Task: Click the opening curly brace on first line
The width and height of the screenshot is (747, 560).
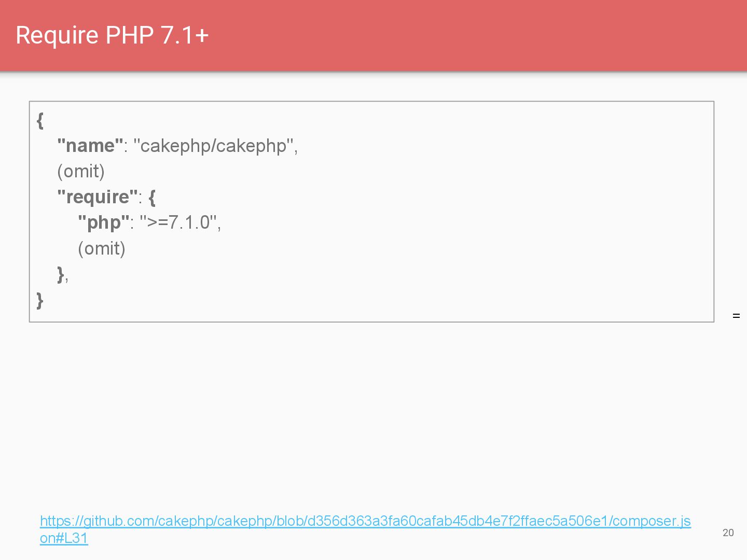Action: [40, 120]
